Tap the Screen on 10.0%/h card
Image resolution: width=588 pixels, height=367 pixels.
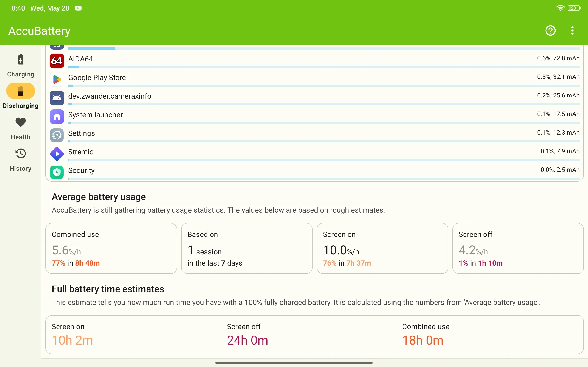pyautogui.click(x=382, y=248)
